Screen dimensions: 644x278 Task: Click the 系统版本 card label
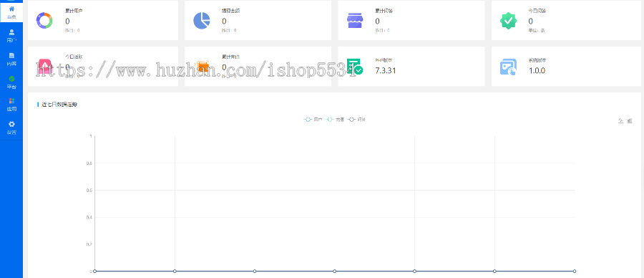(537, 60)
